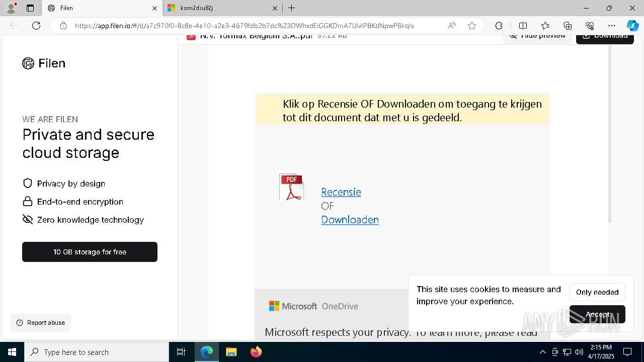
Task: Toggle Split screen view
Action: pos(523,26)
